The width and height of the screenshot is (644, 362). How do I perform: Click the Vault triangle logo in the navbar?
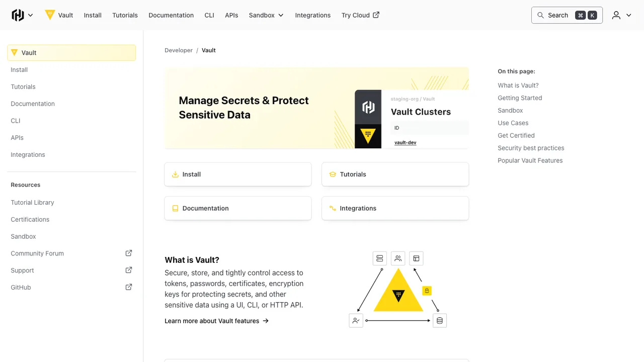pyautogui.click(x=50, y=15)
